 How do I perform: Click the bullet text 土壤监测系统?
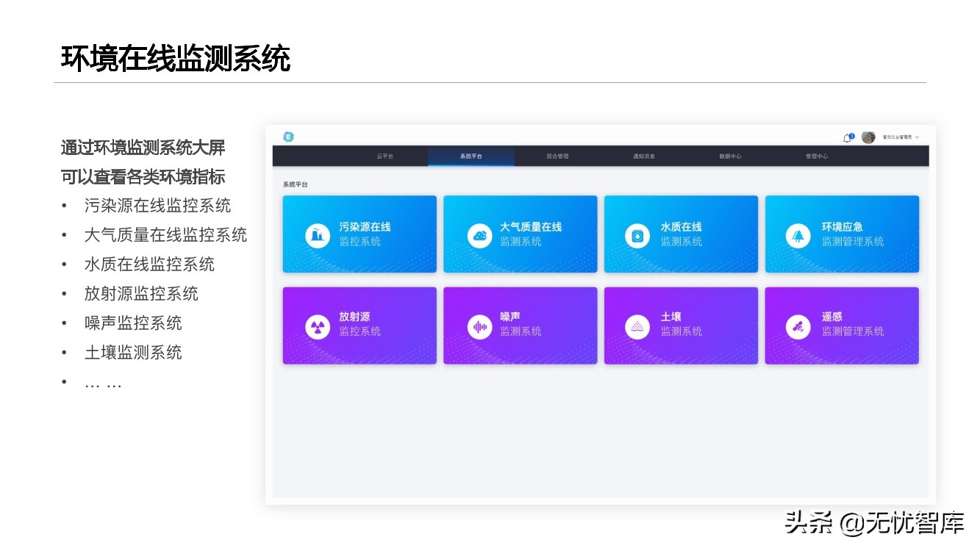133,353
